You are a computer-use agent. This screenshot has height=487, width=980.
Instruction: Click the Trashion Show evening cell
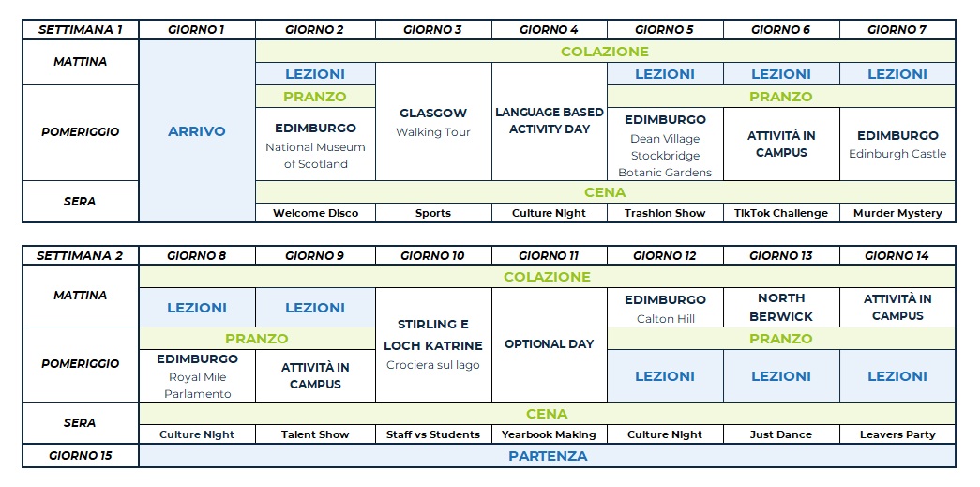pyautogui.click(x=665, y=213)
